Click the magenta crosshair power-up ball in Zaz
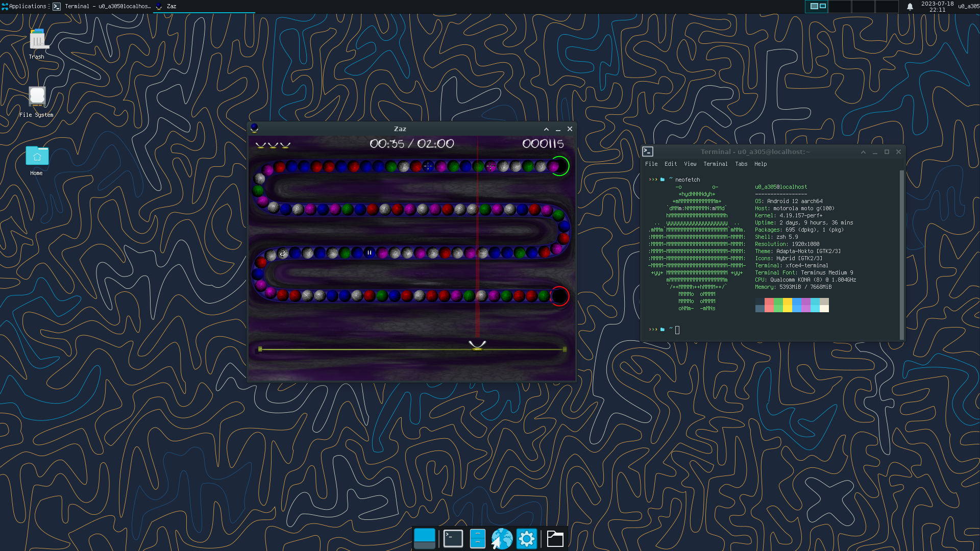 (x=491, y=166)
